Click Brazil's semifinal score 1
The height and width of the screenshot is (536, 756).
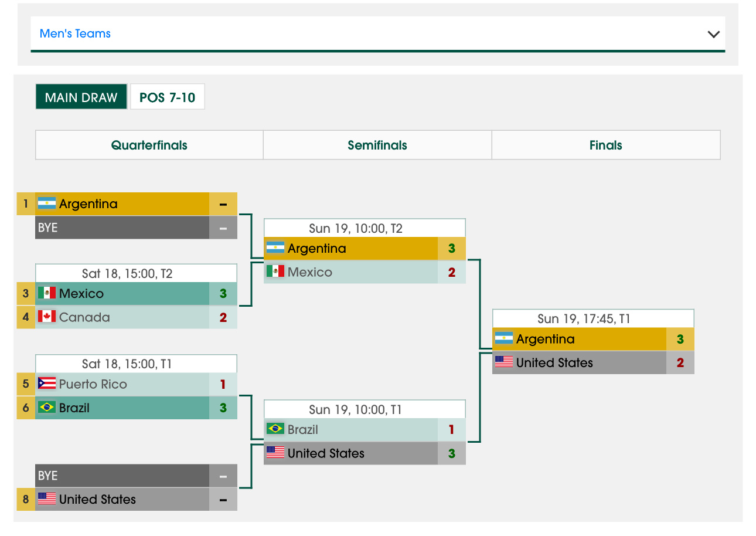coord(452,430)
